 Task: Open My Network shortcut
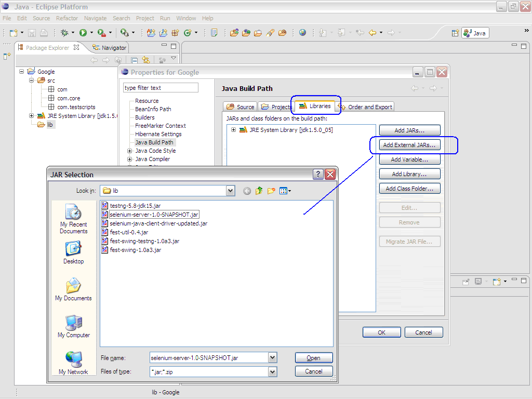[x=74, y=363]
